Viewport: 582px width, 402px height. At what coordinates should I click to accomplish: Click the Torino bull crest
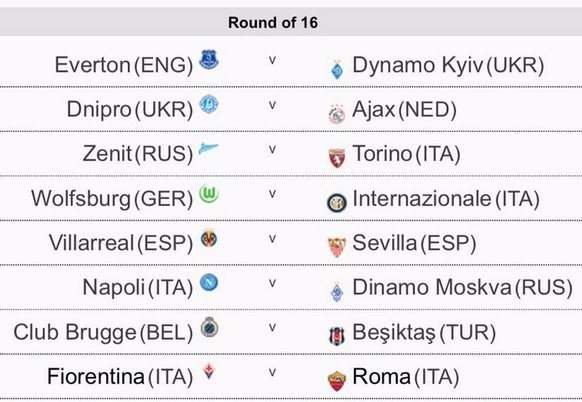pos(337,158)
